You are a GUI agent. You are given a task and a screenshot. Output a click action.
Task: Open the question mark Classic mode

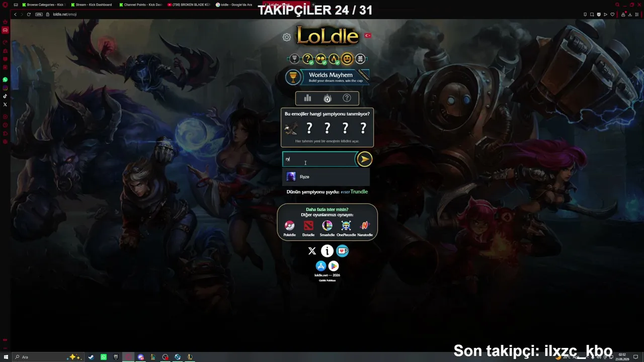click(x=307, y=59)
